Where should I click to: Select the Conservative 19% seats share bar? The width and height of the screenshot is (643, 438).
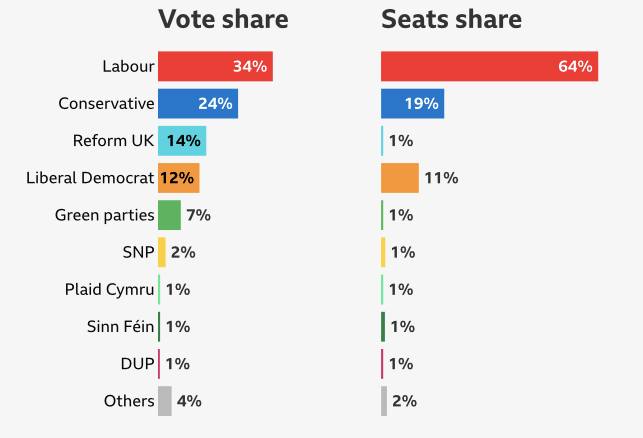click(x=412, y=104)
